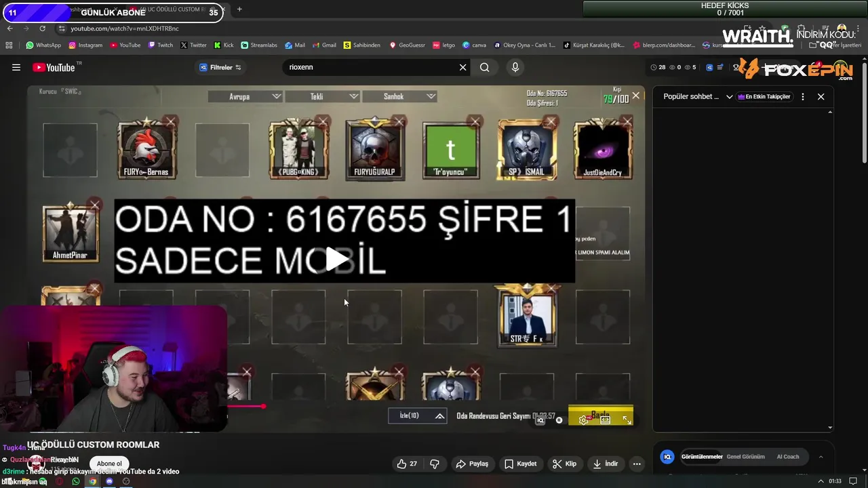Image resolution: width=868 pixels, height=488 pixels.
Task: Expand the İzle(10) spectator list
Action: pos(417,415)
